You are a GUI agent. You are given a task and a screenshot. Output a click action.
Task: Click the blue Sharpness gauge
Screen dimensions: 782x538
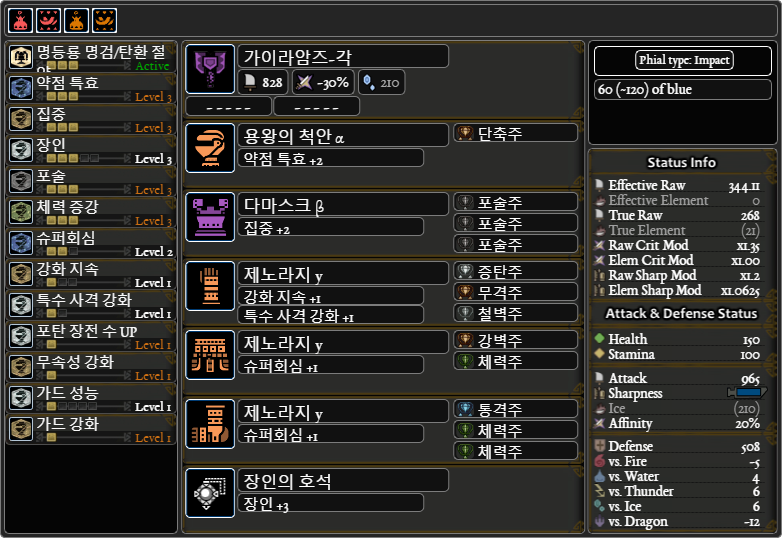pos(747,392)
